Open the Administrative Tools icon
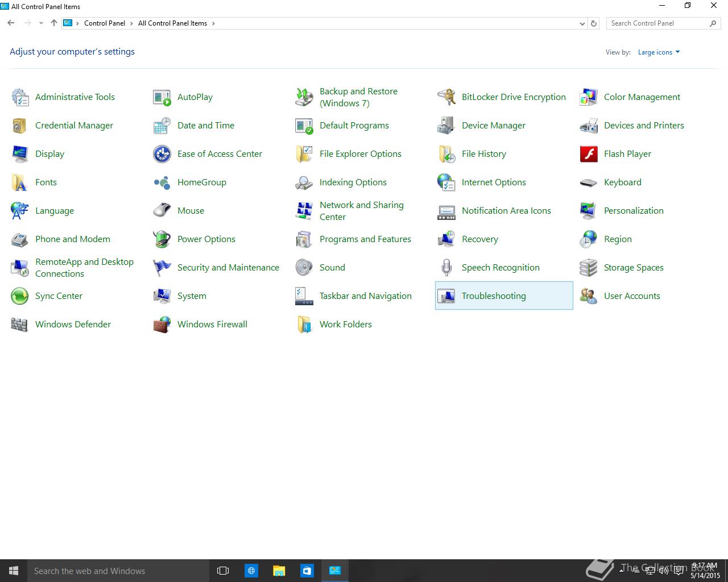Viewport: 728px width, 582px height. point(20,97)
